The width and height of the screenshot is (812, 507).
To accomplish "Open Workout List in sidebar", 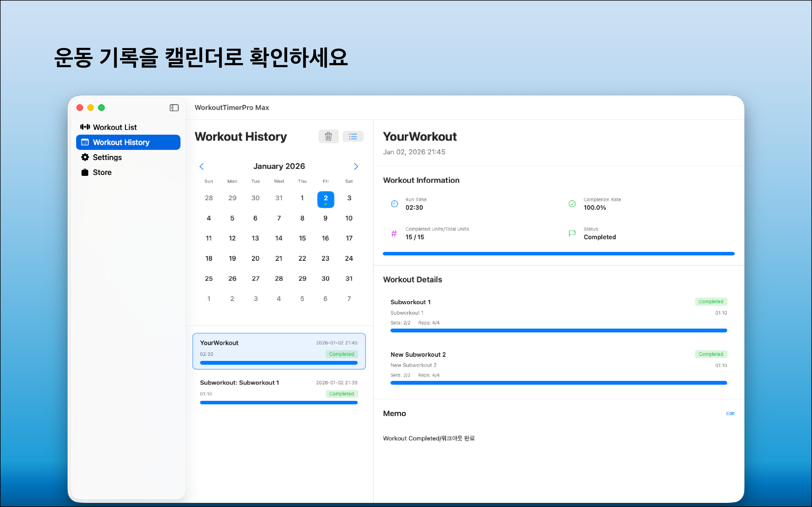I will (x=115, y=127).
